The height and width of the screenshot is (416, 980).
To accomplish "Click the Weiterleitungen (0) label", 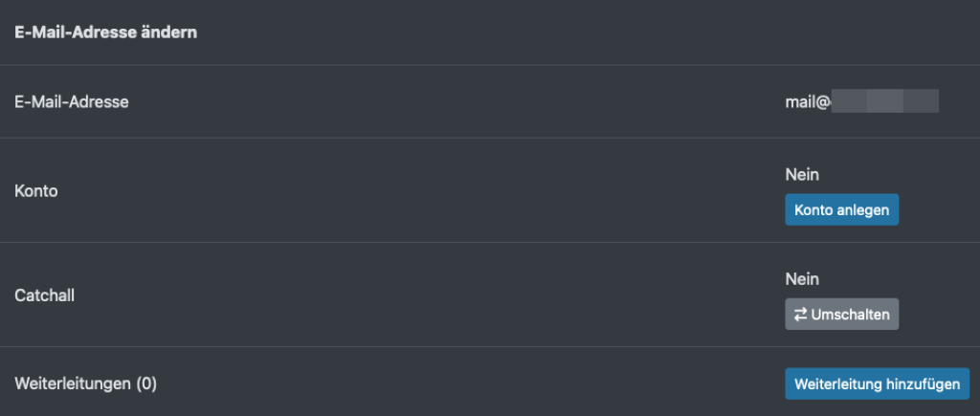I will click(x=85, y=383).
